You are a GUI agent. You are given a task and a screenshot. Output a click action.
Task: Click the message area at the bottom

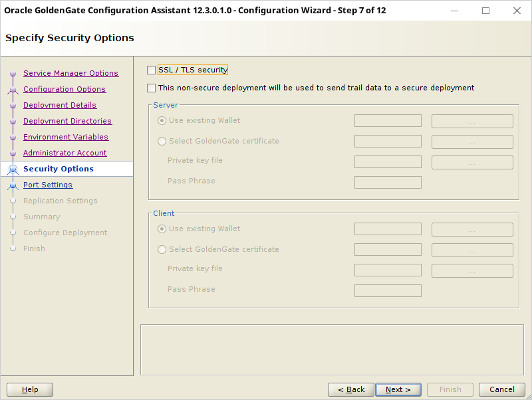click(x=332, y=350)
